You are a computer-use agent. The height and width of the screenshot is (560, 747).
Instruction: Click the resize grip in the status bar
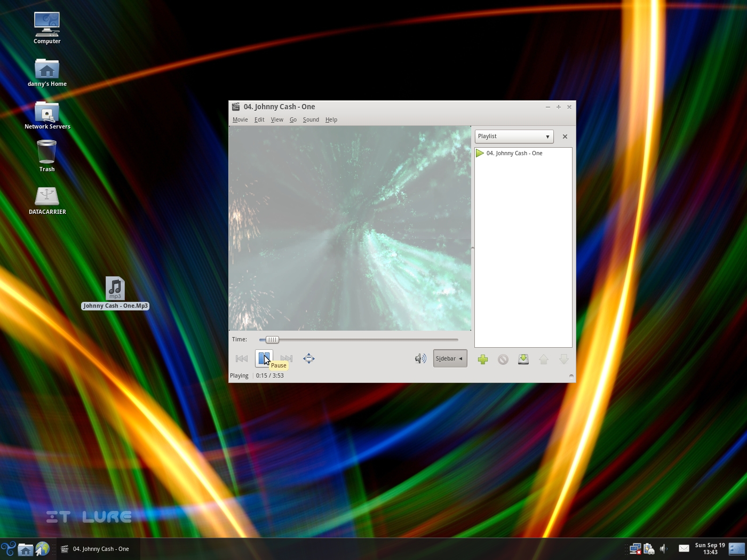pos(571,376)
